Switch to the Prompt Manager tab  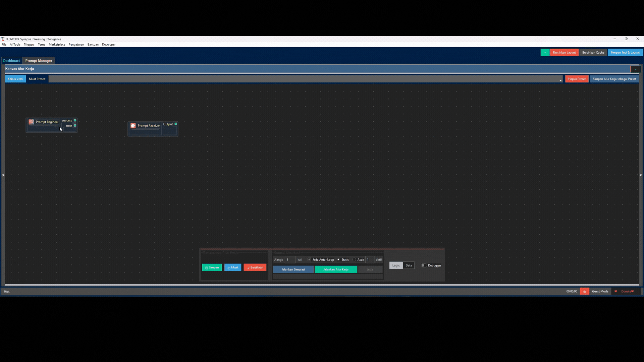(x=39, y=61)
